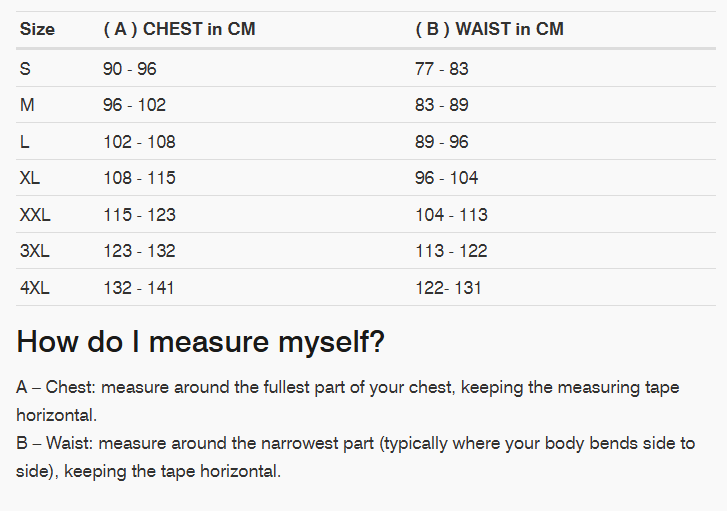
Task: Select the L size row label
Action: point(25,142)
